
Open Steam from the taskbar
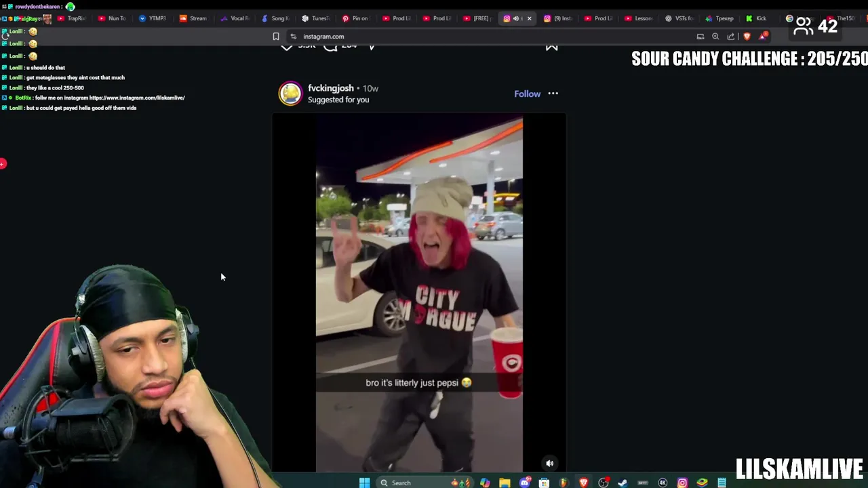click(x=623, y=483)
